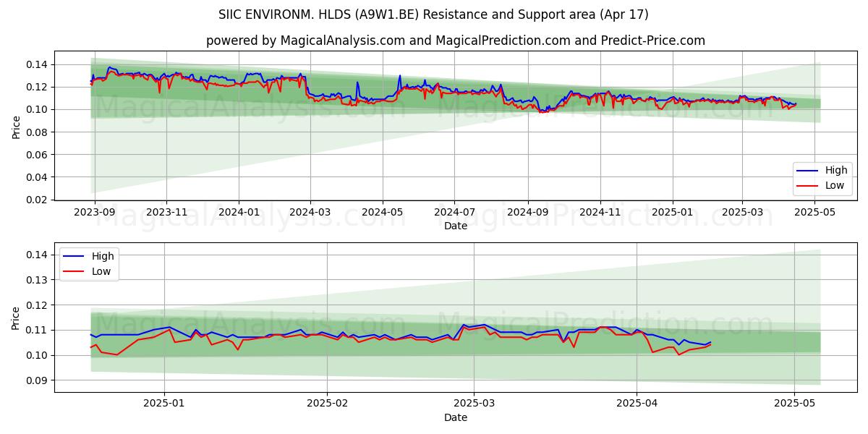Click the 2023-11 tick label

pos(167,212)
